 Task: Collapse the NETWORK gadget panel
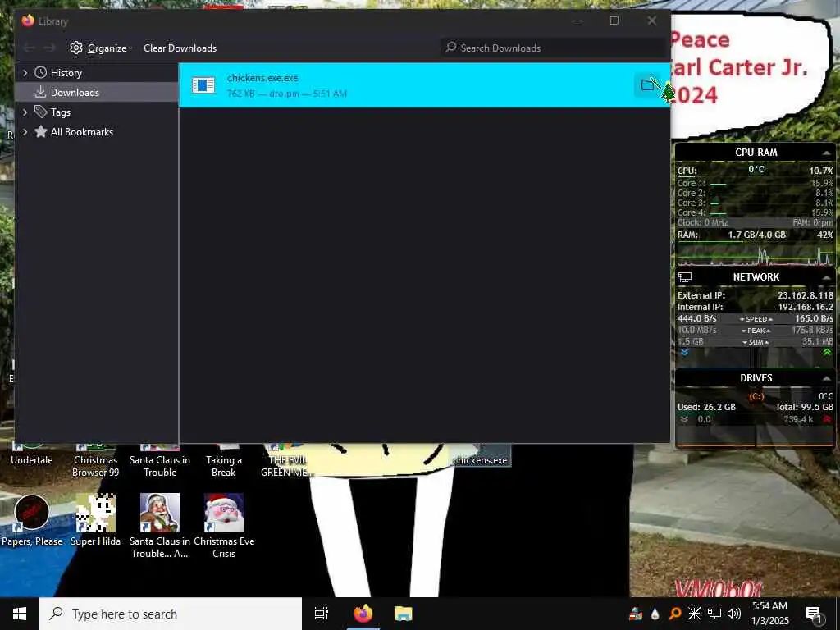coord(826,277)
